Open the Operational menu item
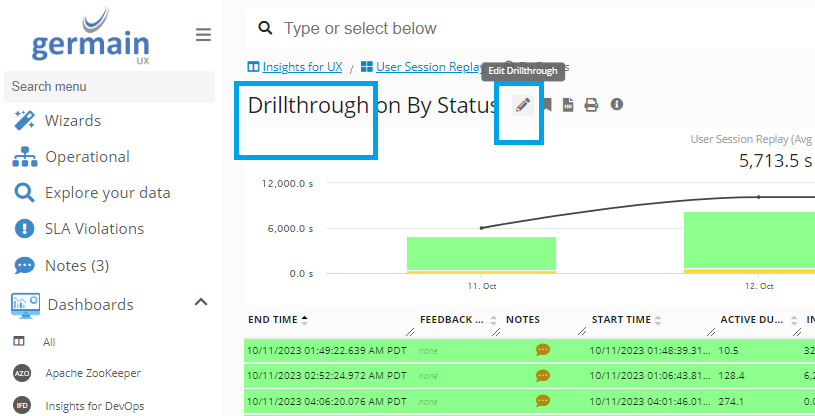This screenshot has width=815, height=416. click(87, 157)
